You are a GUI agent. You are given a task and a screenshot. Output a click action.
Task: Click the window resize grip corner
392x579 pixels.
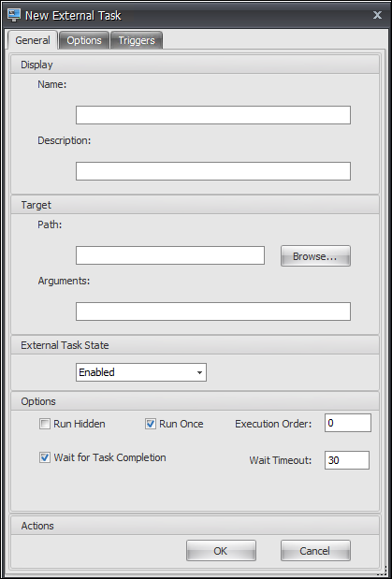383,571
